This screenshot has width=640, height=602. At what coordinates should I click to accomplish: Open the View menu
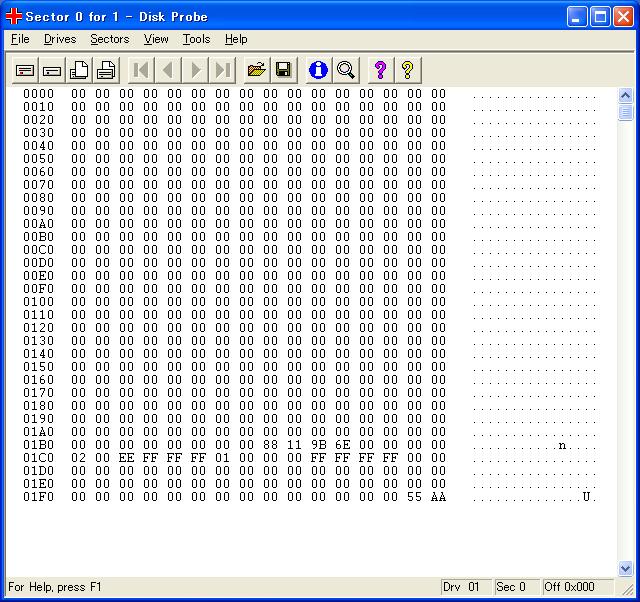point(156,39)
